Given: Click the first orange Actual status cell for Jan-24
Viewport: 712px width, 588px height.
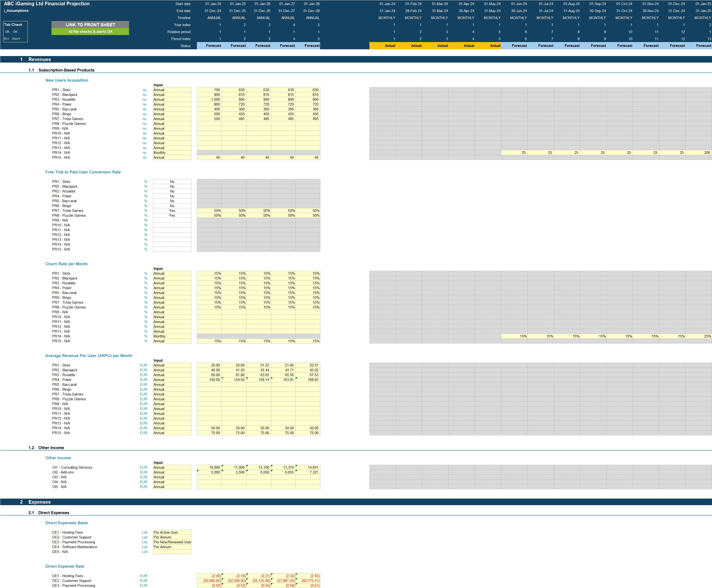Looking at the screenshot, I should pyautogui.click(x=383, y=46).
